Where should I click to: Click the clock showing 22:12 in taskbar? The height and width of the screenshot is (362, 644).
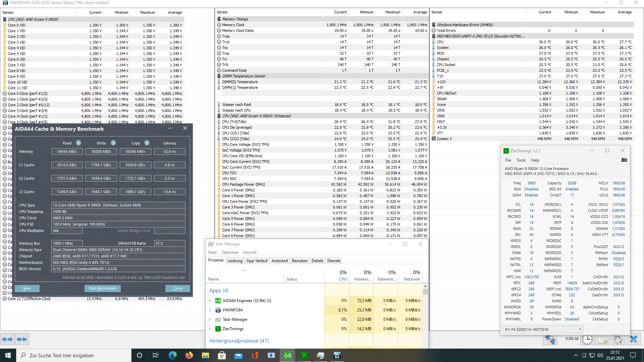pos(615,355)
